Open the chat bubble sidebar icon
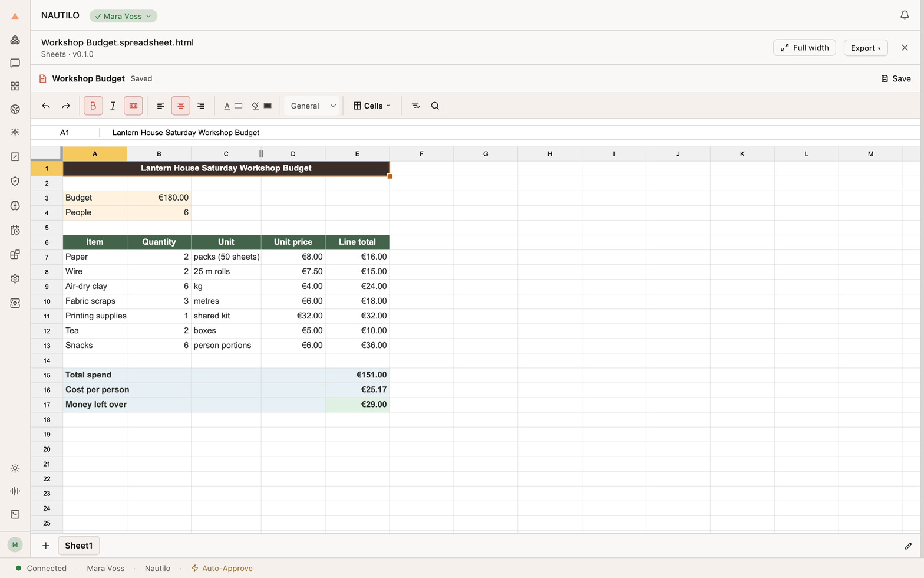This screenshot has width=924, height=578. click(x=15, y=63)
